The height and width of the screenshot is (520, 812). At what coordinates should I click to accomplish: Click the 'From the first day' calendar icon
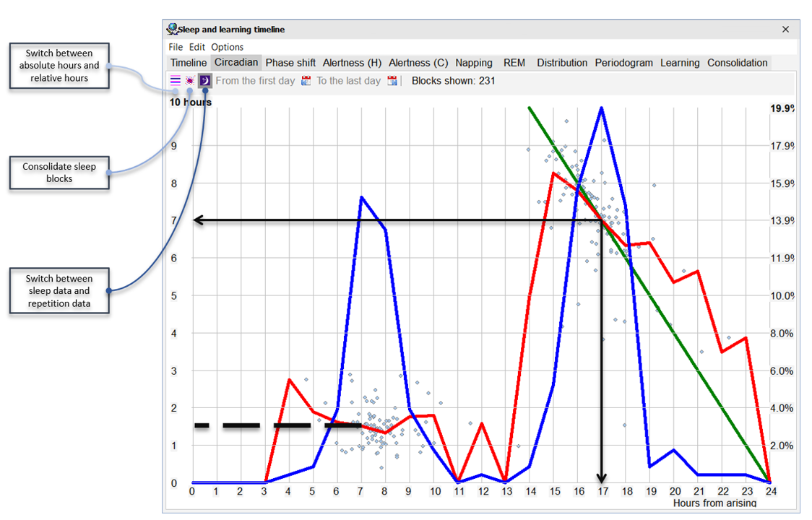click(306, 81)
